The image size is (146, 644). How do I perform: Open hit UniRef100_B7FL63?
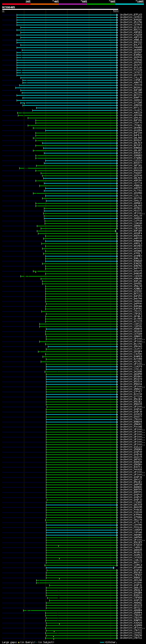click(x=131, y=15)
